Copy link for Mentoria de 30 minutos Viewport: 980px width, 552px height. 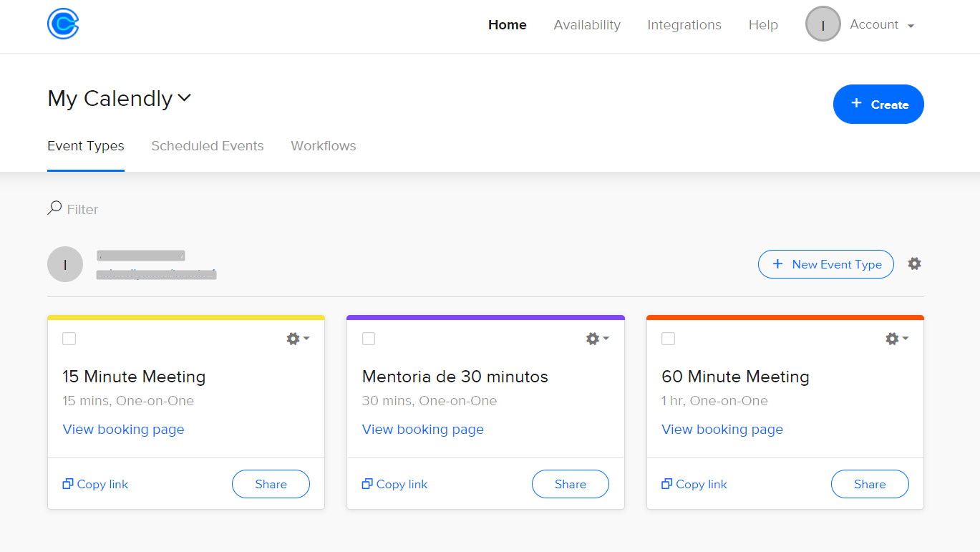tap(395, 484)
